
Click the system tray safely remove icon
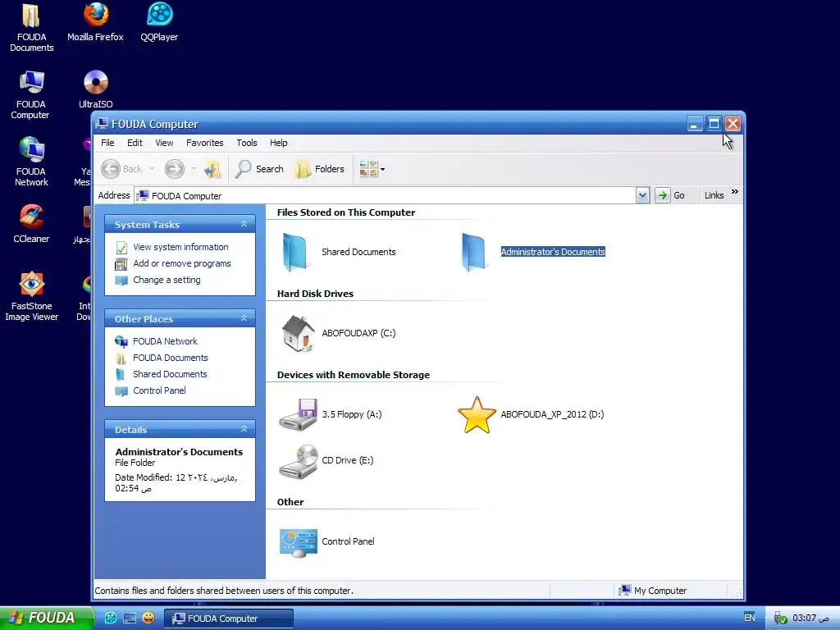tap(781, 619)
